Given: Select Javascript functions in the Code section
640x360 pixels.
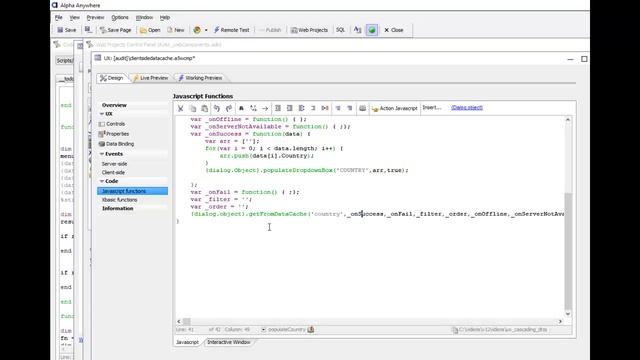Looking at the screenshot, I should 132,191.
